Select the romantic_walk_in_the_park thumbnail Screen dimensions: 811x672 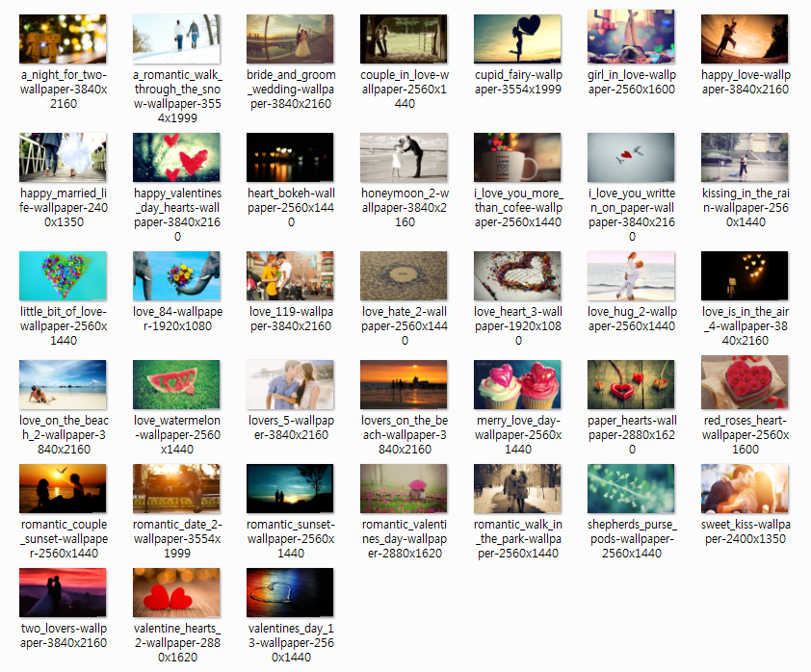click(x=517, y=488)
